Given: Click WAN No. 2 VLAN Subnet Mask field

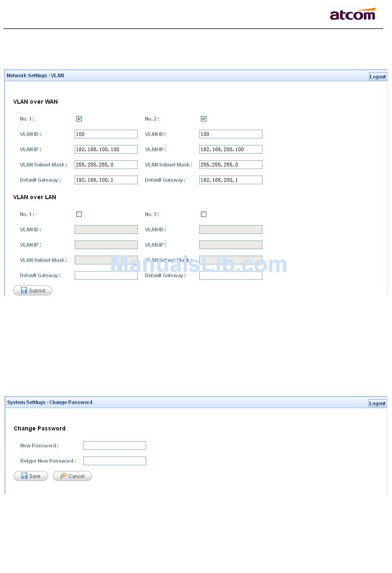Looking at the screenshot, I should [231, 165].
